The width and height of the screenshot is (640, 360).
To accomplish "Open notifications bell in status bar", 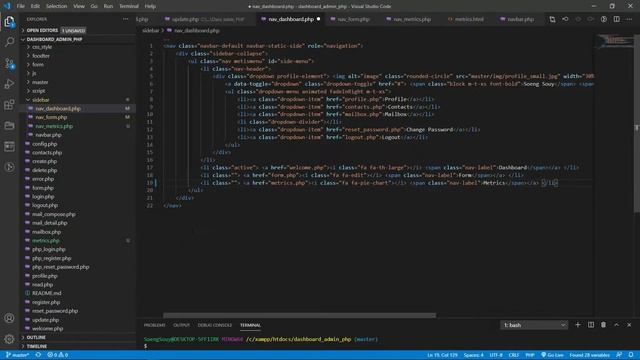I will click(x=631, y=355).
